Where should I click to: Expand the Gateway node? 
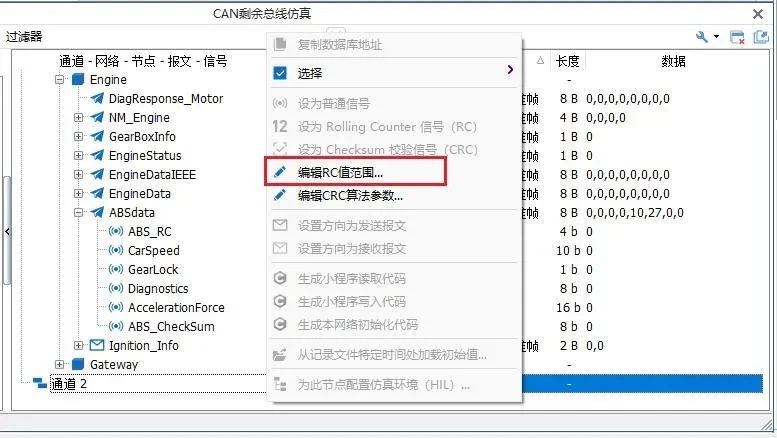click(60, 365)
